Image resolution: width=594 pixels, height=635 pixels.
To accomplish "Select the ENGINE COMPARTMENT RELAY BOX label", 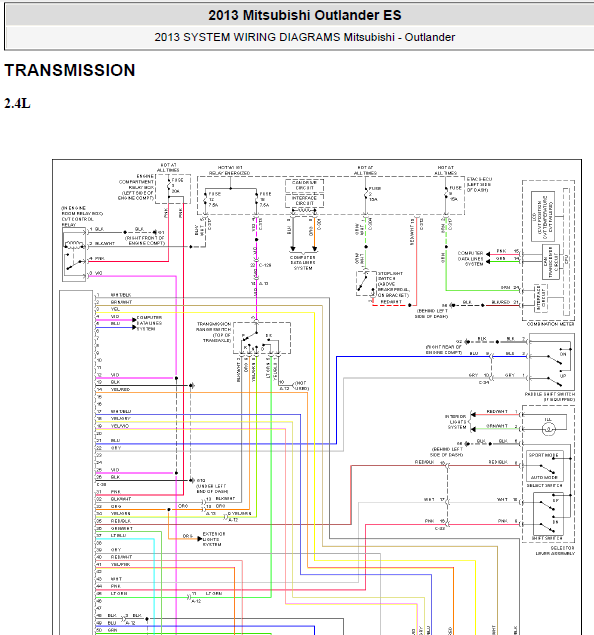I will [136, 187].
